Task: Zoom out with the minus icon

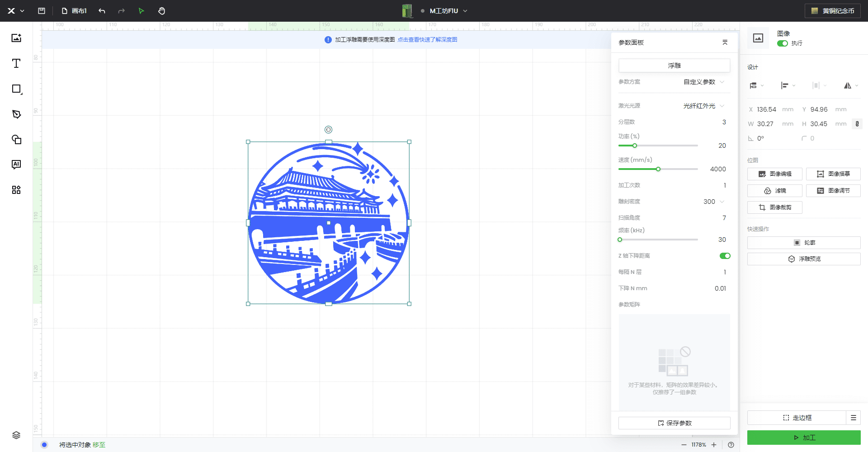Action: pos(684,445)
